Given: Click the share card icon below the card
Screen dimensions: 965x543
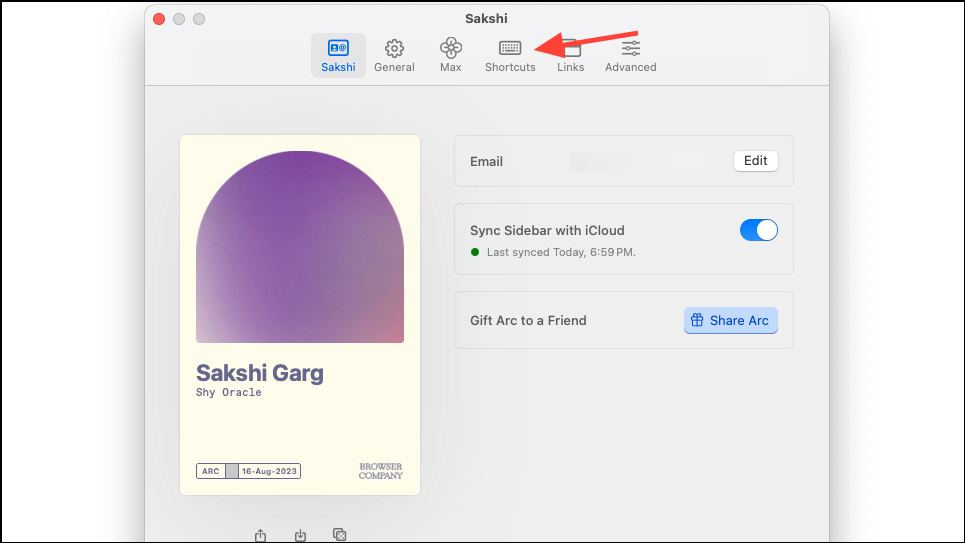Looking at the screenshot, I should point(260,535).
